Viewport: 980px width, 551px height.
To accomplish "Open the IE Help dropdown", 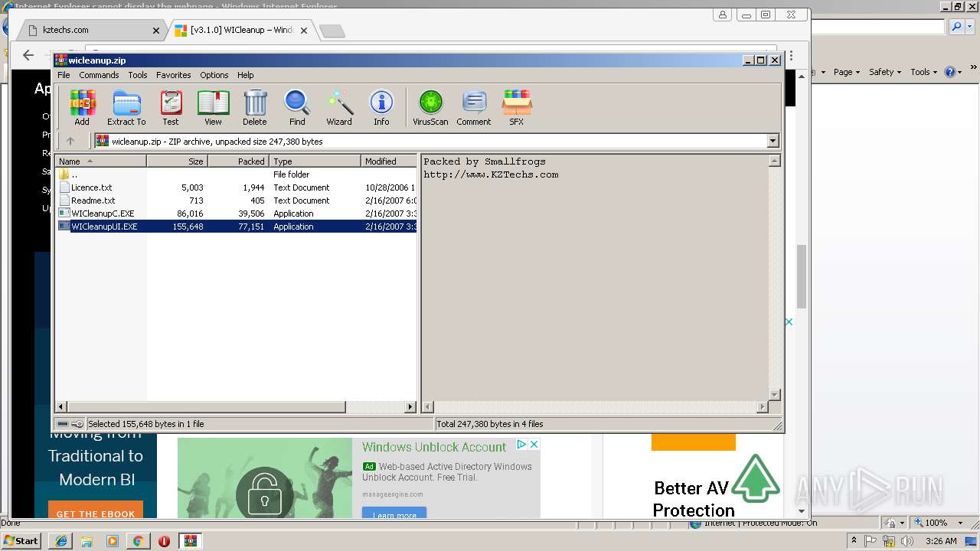I will 953,72.
